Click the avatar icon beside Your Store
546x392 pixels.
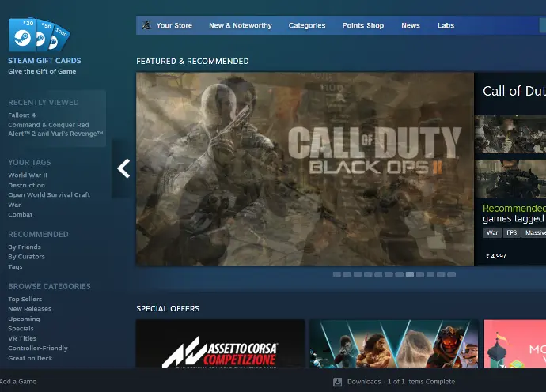click(x=146, y=25)
